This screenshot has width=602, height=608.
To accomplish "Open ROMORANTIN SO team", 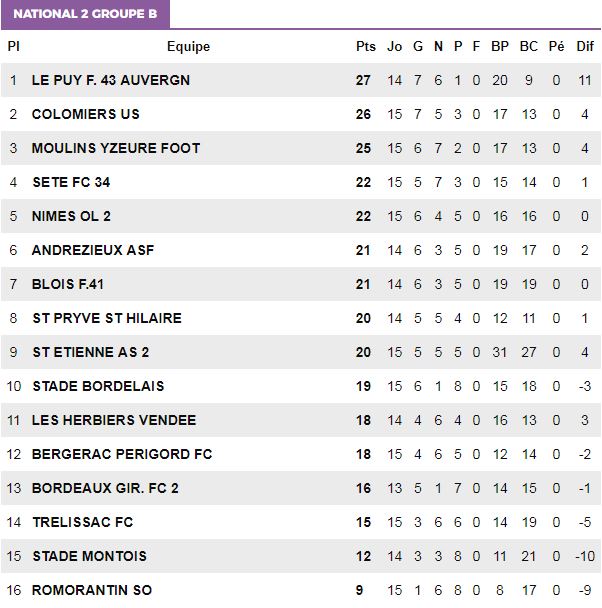I will (92, 590).
